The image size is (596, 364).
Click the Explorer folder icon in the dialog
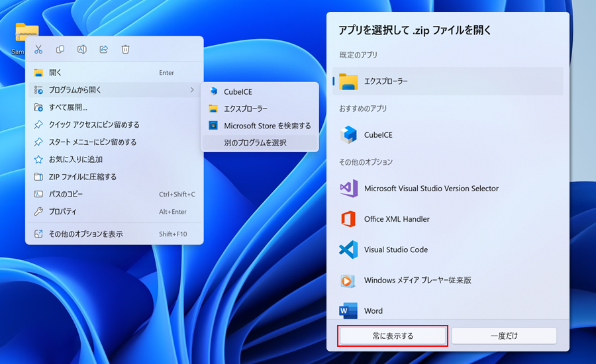pos(348,81)
